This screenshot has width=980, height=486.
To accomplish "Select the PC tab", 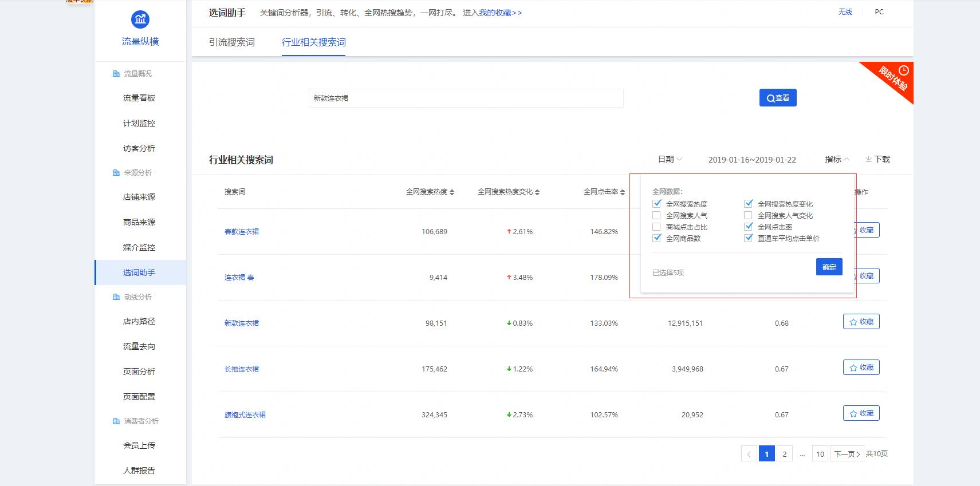I will point(879,11).
